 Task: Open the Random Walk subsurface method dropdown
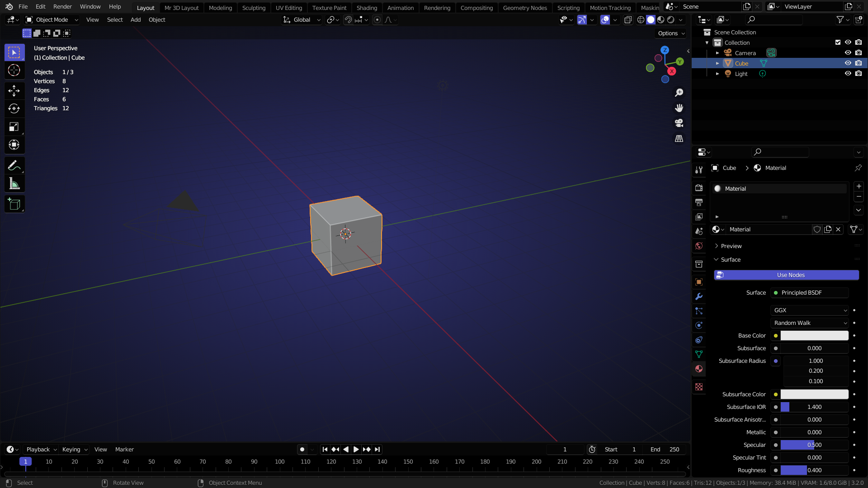[x=809, y=323]
